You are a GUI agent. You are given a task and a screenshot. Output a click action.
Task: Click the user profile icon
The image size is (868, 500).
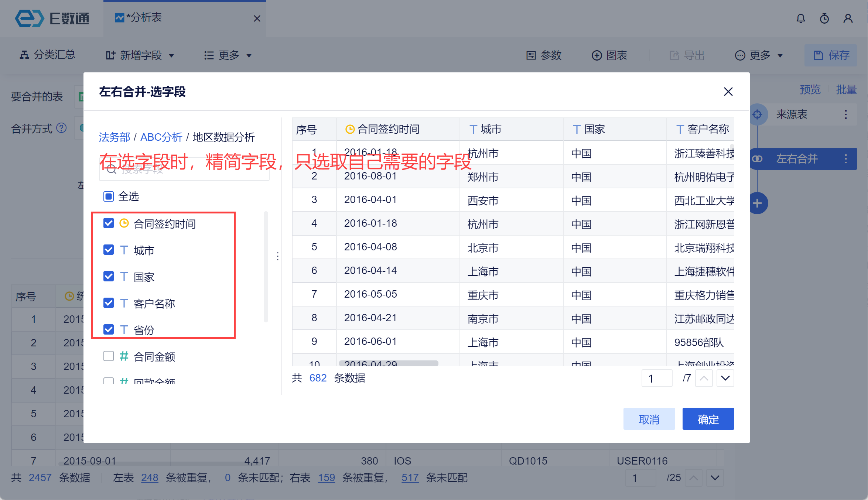point(848,18)
